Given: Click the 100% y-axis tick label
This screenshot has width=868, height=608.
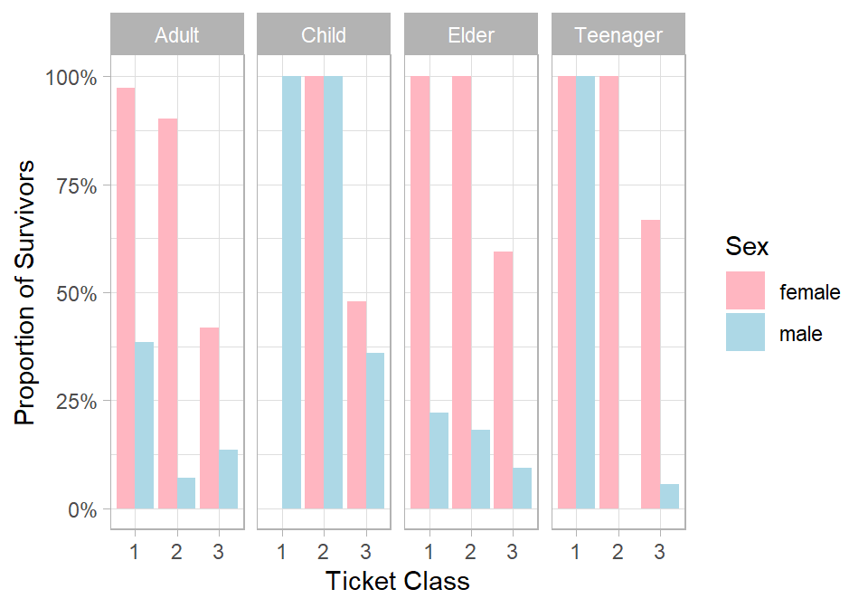Looking at the screenshot, I should (71, 78).
